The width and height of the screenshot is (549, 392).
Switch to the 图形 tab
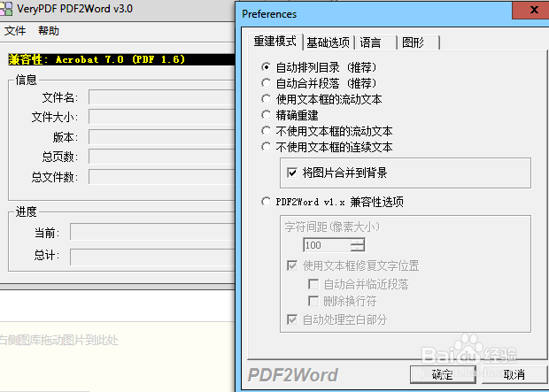pos(418,42)
